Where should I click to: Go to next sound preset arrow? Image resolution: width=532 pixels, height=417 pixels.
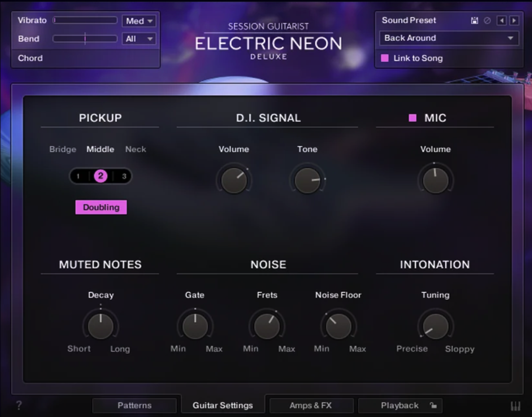point(514,21)
